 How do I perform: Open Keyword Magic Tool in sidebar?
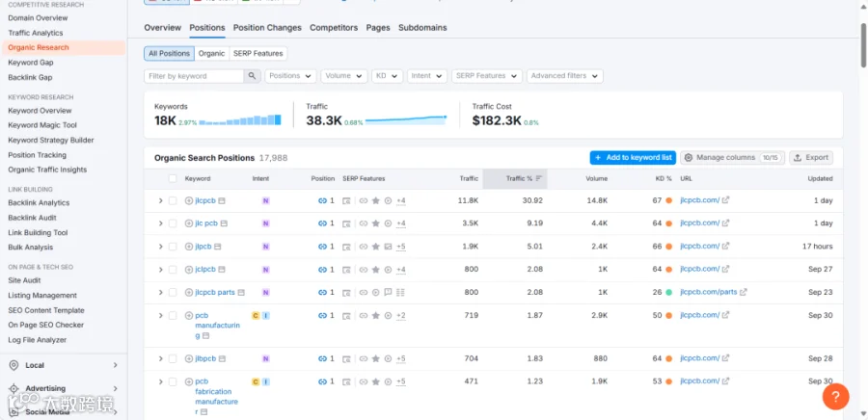point(42,125)
